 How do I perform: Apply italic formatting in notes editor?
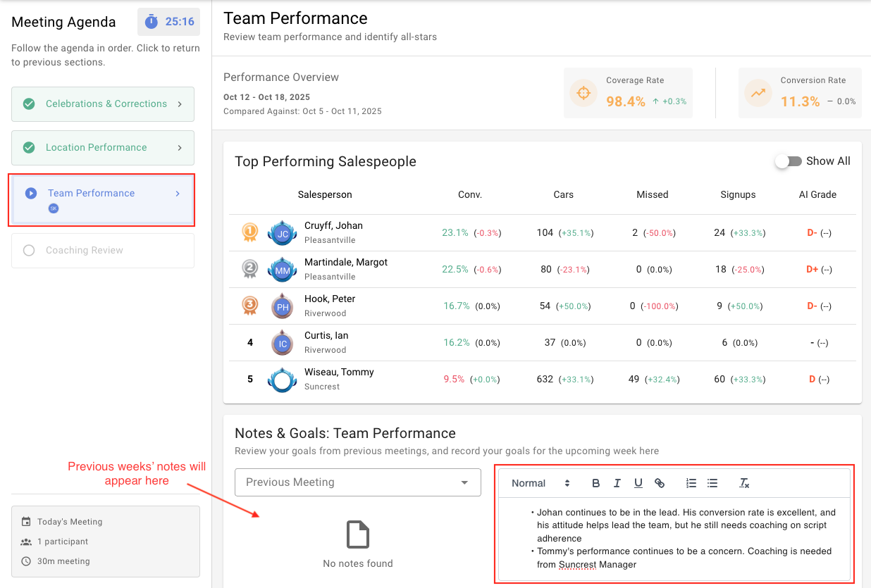(617, 483)
